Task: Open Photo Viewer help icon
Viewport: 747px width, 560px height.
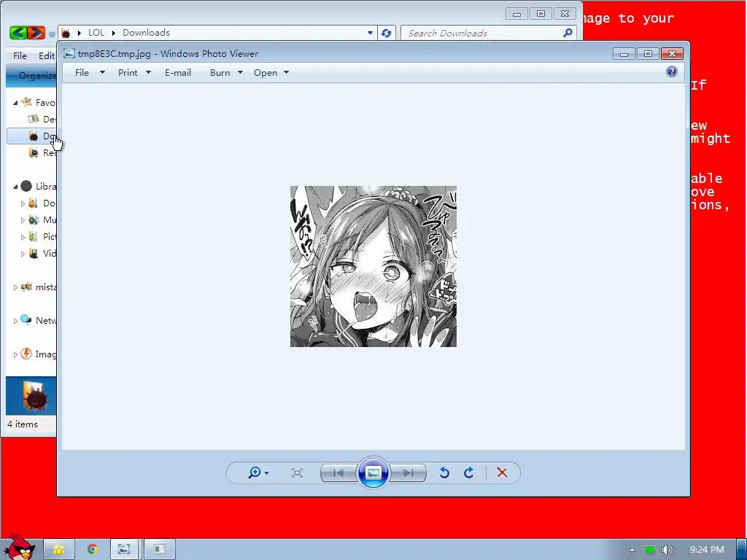Action: pyautogui.click(x=671, y=72)
